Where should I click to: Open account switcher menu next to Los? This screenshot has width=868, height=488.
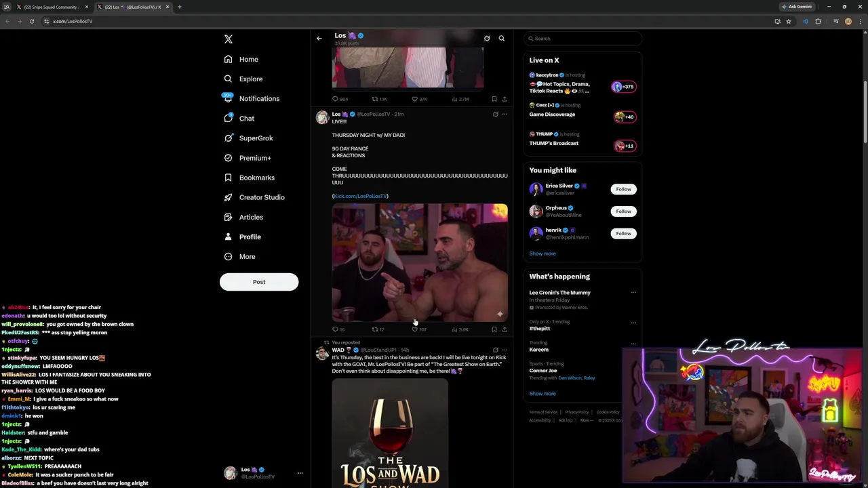tap(300, 473)
